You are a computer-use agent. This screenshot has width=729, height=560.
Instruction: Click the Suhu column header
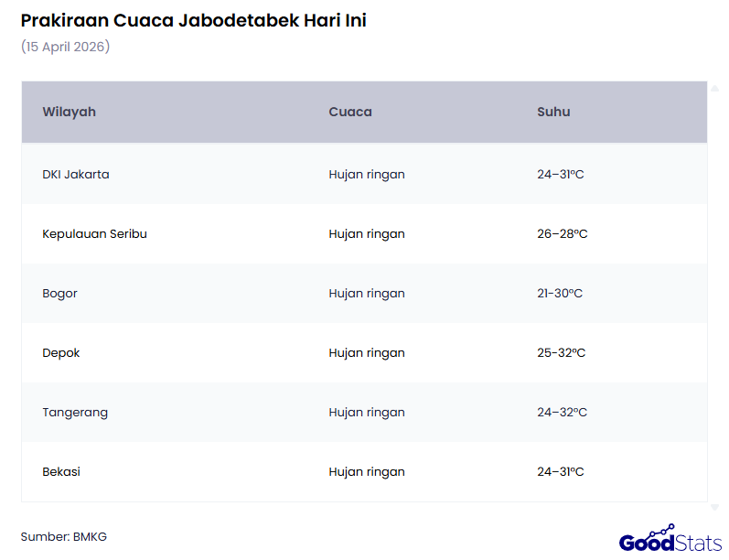tap(553, 112)
